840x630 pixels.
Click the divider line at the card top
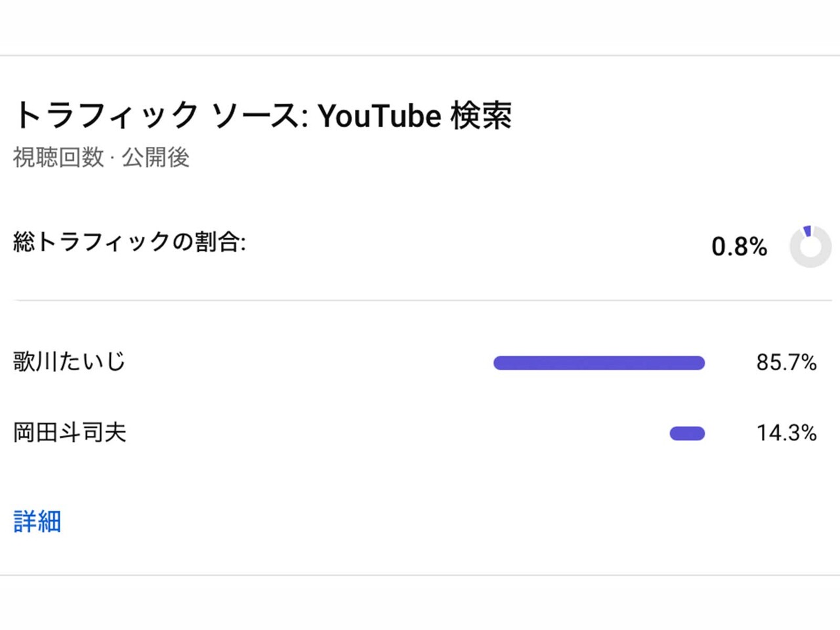(420, 56)
